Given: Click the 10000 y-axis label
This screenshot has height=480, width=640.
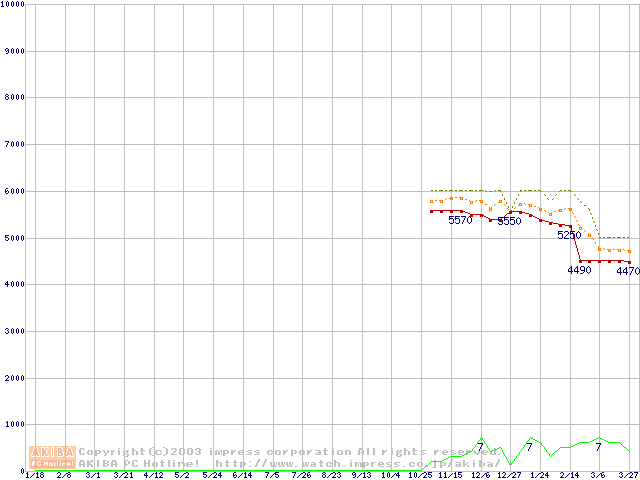Looking at the screenshot, I should pos(13,4).
